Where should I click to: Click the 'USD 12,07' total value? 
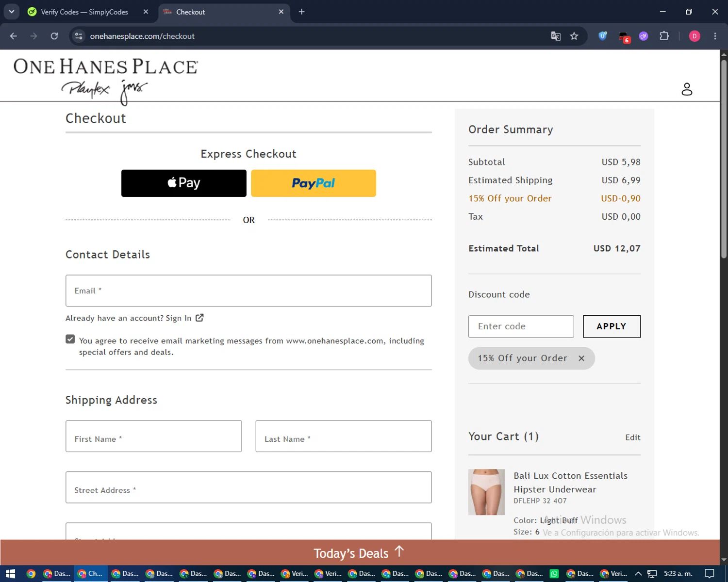[x=617, y=248]
